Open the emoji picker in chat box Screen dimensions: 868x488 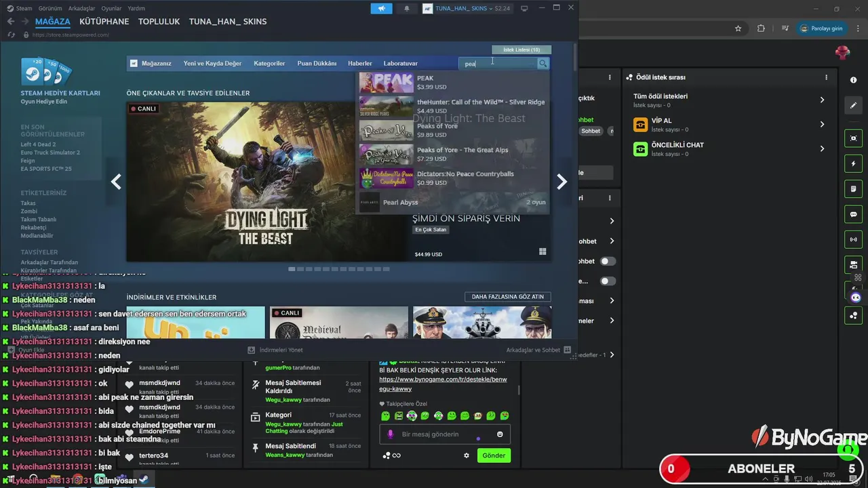click(500, 434)
